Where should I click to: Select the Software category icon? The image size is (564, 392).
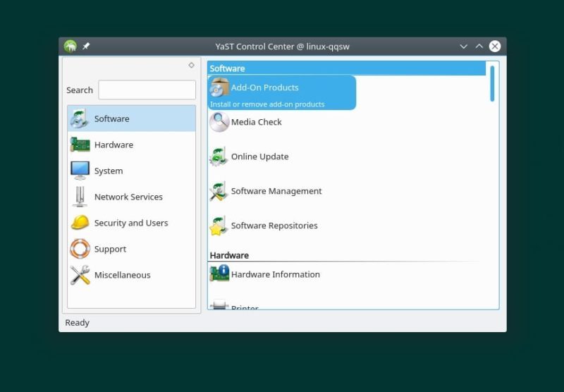tap(79, 118)
